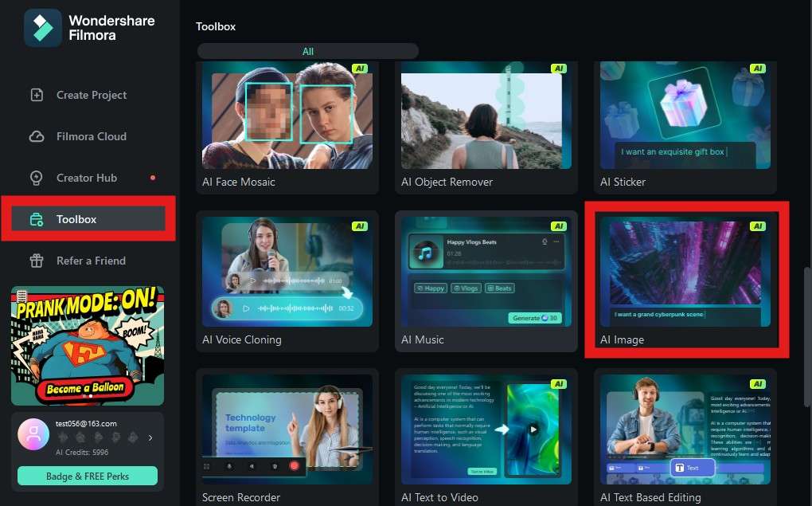
Task: Click the Badge & FREE Perks button
Action: (88, 476)
